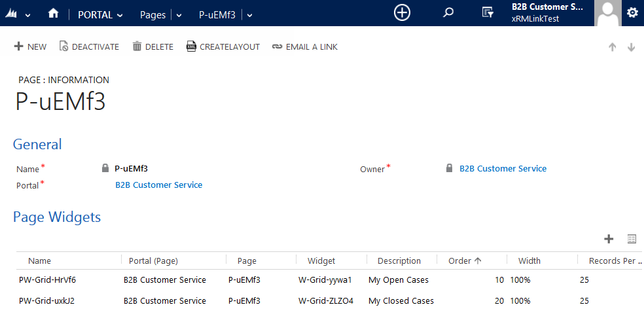The height and width of the screenshot is (324, 644).
Task: Sort by Records Per column header
Action: [x=615, y=261]
